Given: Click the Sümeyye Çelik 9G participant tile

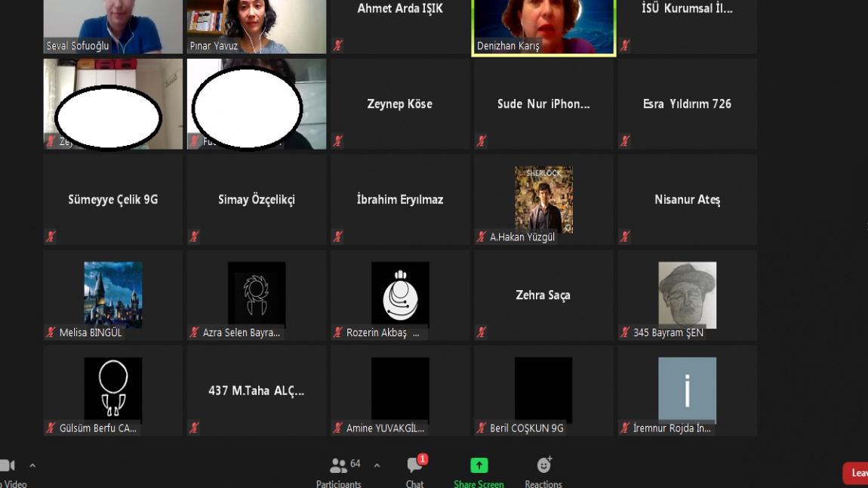Looking at the screenshot, I should [x=113, y=199].
